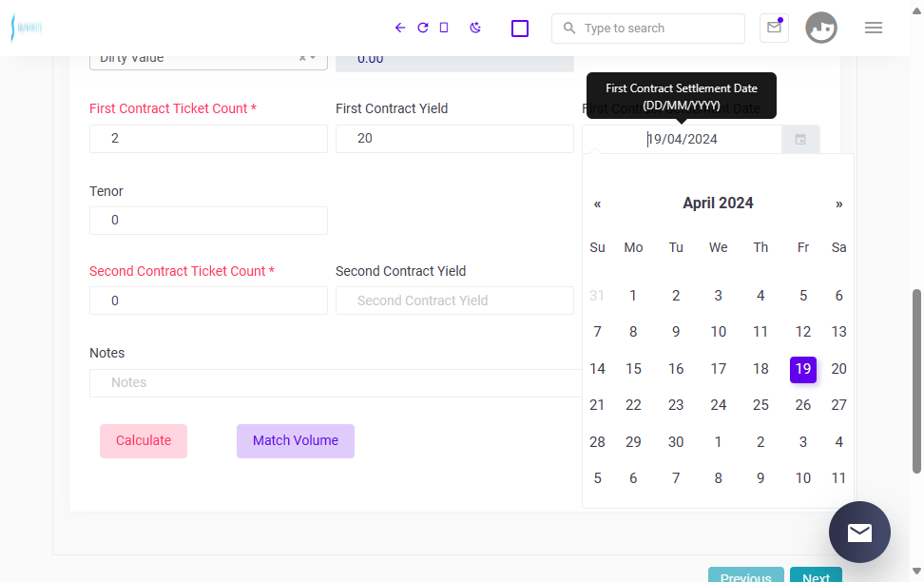Open the mail notifications icon

tap(774, 28)
